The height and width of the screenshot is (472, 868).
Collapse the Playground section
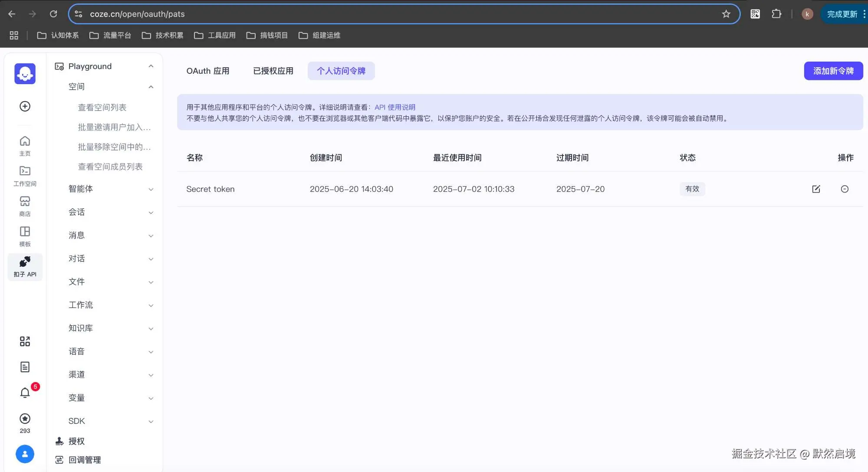151,66
